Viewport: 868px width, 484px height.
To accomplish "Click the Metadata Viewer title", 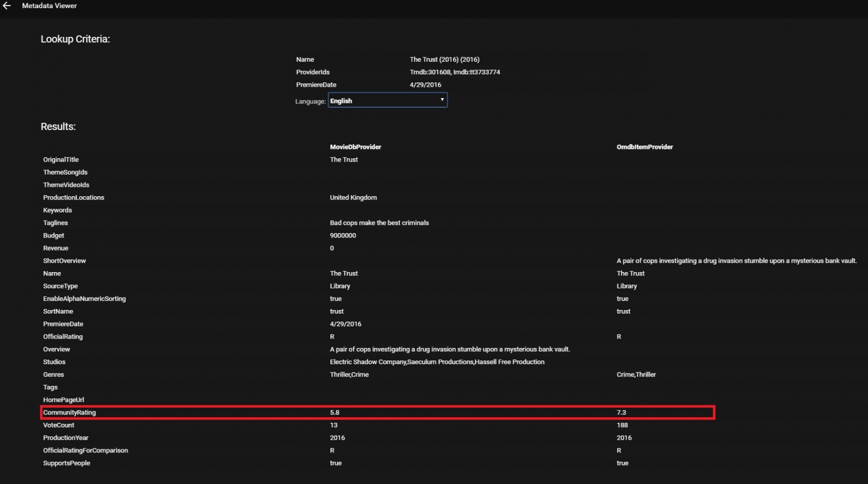I will point(49,6).
